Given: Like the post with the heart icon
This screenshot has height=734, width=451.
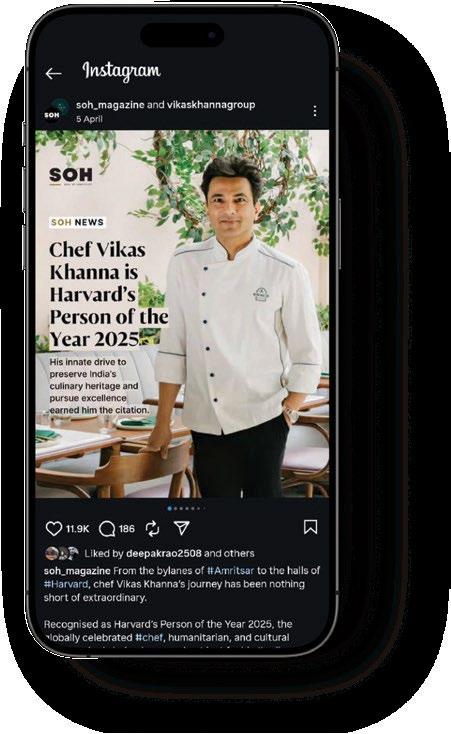Looking at the screenshot, I should [x=54, y=528].
